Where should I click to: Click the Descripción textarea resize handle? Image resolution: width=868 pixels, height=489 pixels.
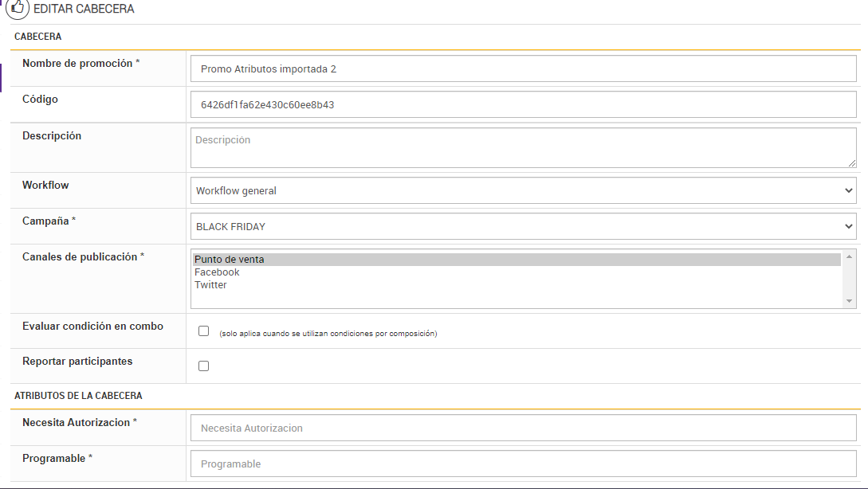click(x=852, y=162)
